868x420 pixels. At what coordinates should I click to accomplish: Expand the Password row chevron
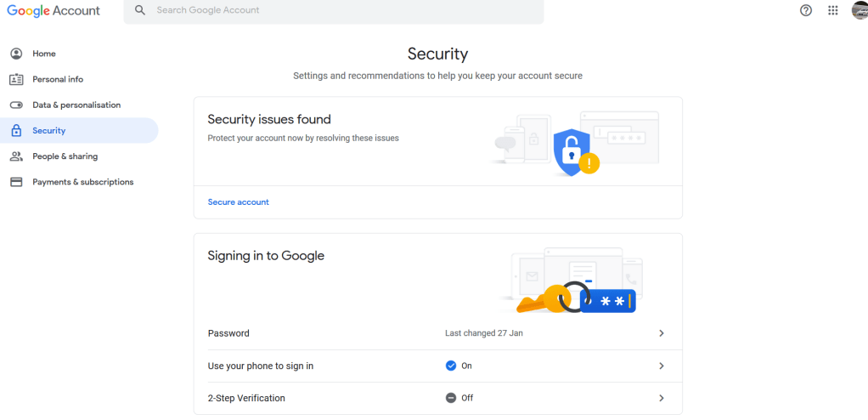point(662,333)
